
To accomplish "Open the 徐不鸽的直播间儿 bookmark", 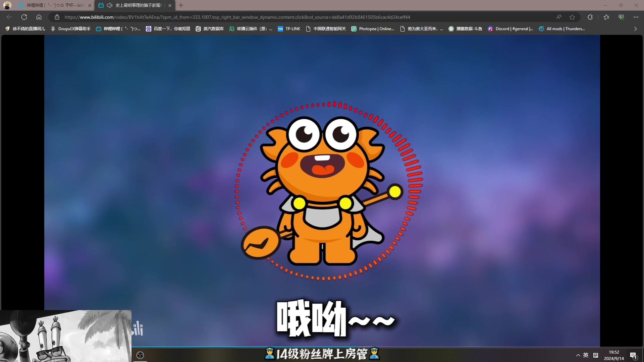I will (25, 29).
